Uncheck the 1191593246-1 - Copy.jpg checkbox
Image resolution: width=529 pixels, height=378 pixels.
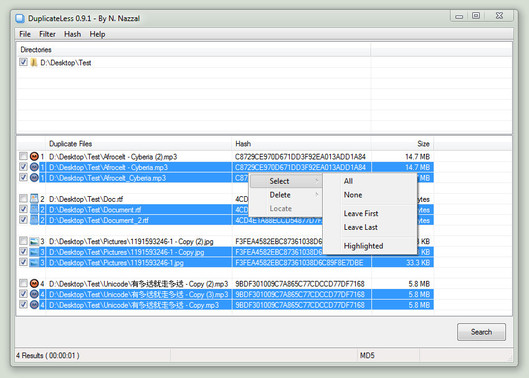[23, 251]
